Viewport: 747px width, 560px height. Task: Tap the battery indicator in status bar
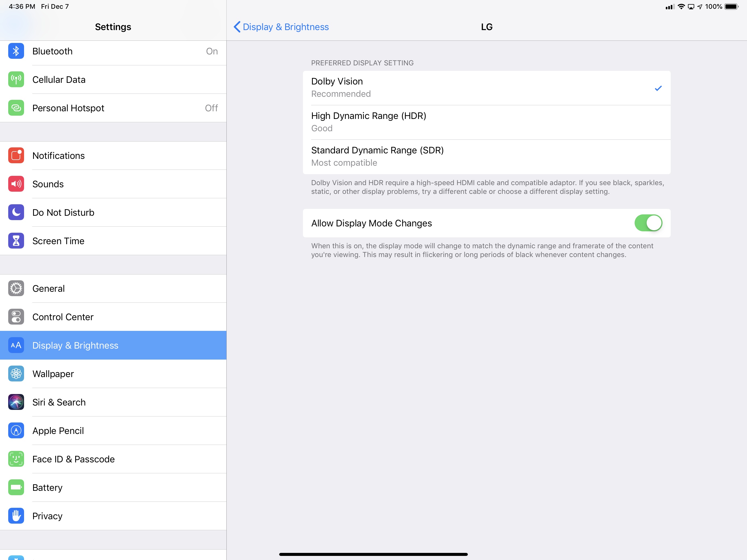point(731,6)
